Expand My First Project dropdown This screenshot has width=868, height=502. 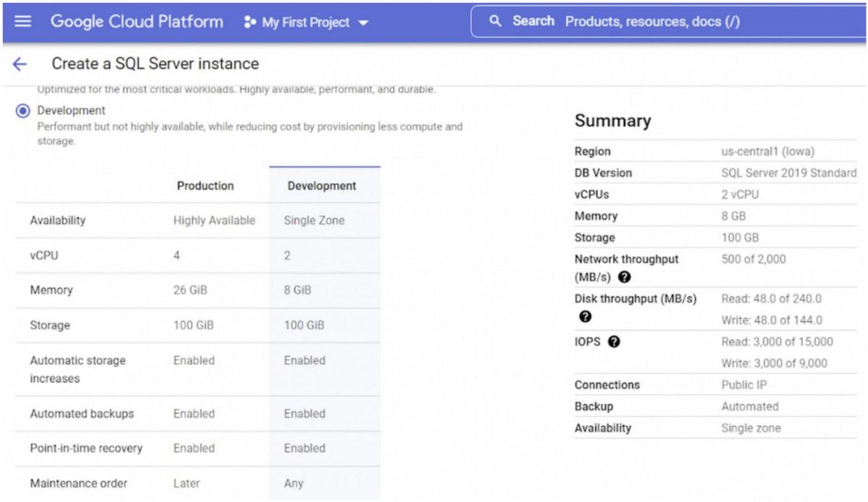[306, 22]
